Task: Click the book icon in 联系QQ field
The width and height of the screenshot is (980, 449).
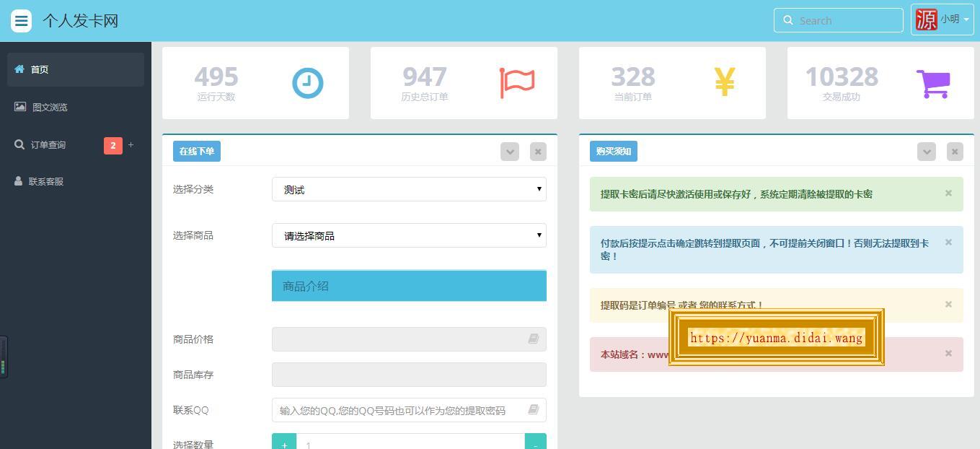Action: coord(534,409)
